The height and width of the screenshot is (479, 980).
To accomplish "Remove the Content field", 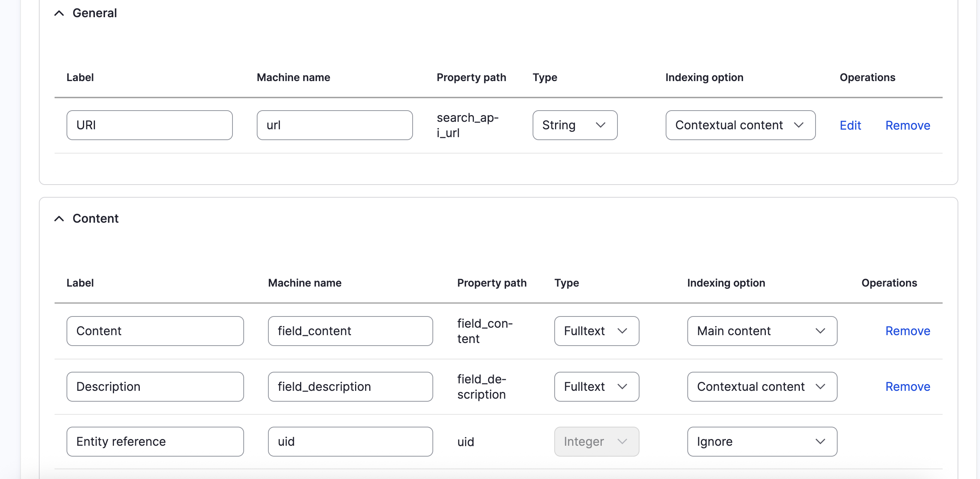I will 908,331.
